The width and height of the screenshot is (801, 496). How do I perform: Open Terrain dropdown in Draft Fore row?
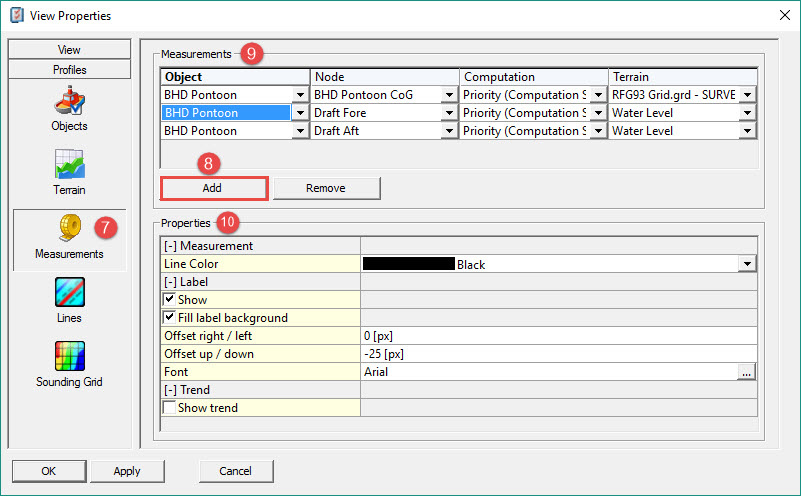click(x=747, y=113)
